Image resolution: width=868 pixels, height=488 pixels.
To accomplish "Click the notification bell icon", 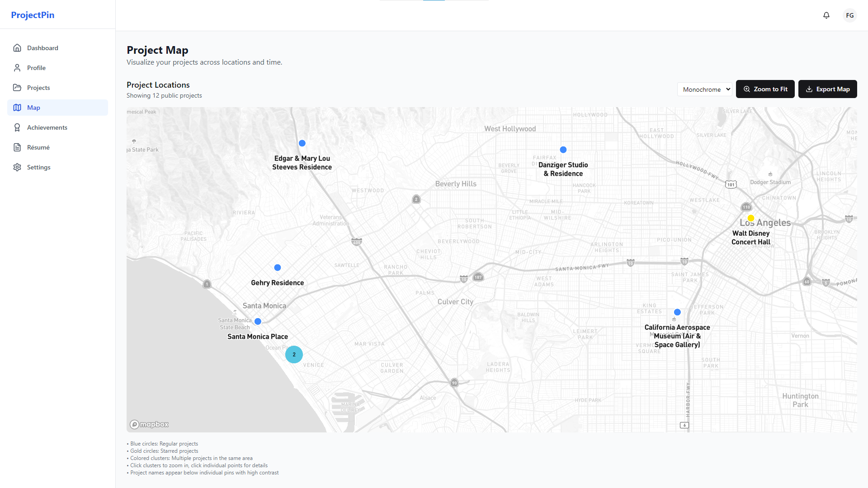I will [826, 15].
